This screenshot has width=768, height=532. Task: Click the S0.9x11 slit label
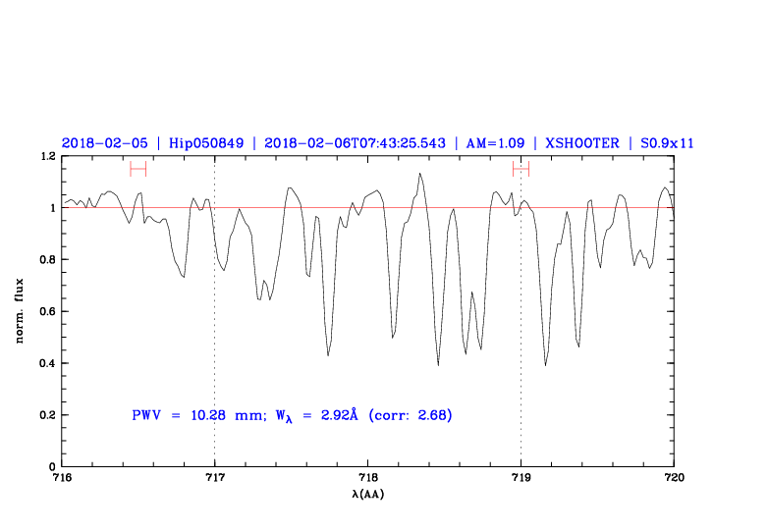coord(667,143)
